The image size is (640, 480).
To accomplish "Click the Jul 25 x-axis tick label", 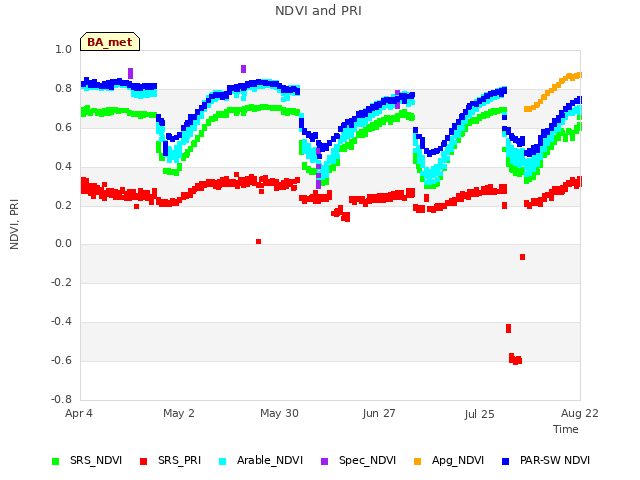I will point(479,414).
